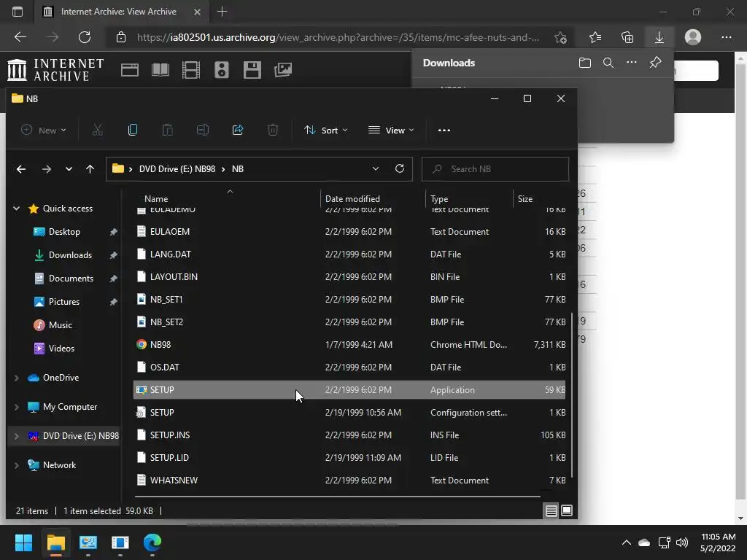Click the Cut scissors icon in Explorer toolbar

pyautogui.click(x=97, y=130)
